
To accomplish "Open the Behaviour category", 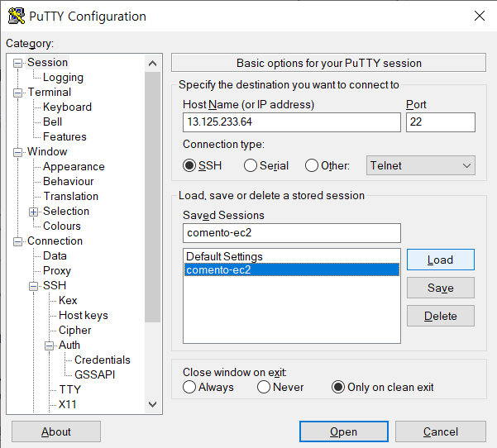I will click(69, 182).
